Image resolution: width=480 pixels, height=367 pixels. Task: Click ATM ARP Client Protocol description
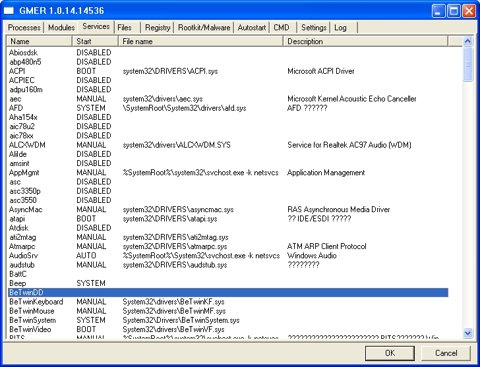coord(327,246)
